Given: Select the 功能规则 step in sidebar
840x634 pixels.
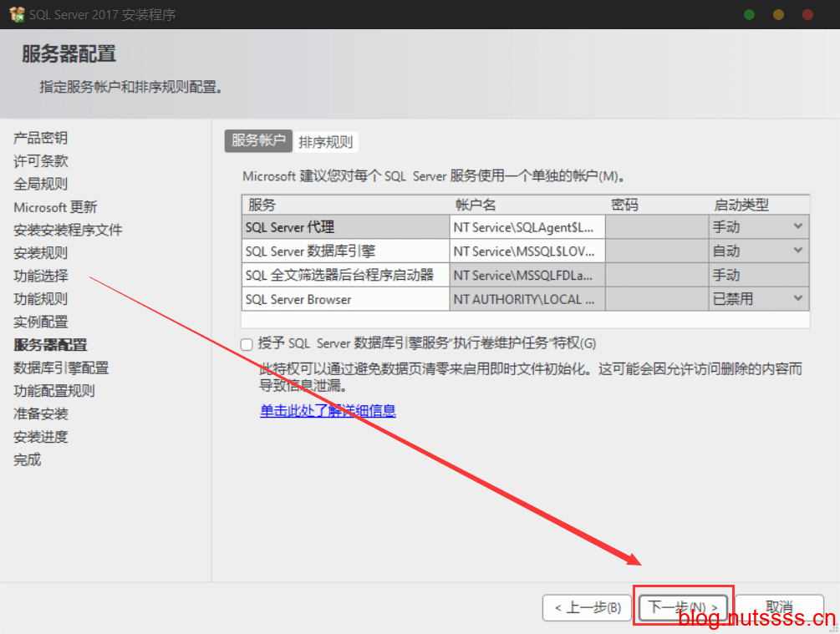Looking at the screenshot, I should coord(41,299).
